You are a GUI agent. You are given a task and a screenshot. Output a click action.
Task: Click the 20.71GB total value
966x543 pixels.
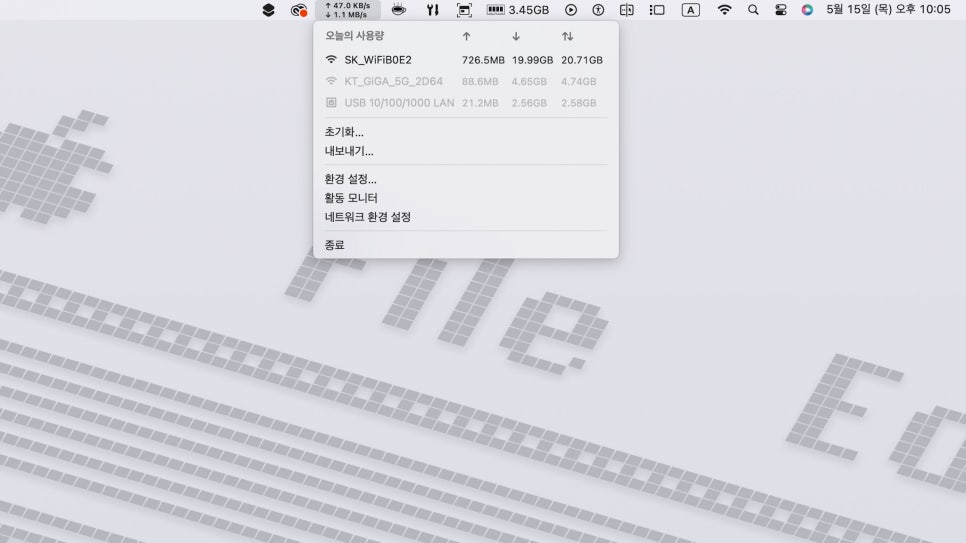tap(582, 60)
